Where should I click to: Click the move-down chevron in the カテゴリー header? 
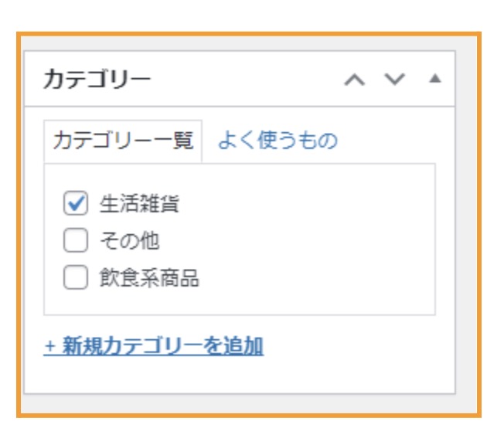click(x=394, y=80)
